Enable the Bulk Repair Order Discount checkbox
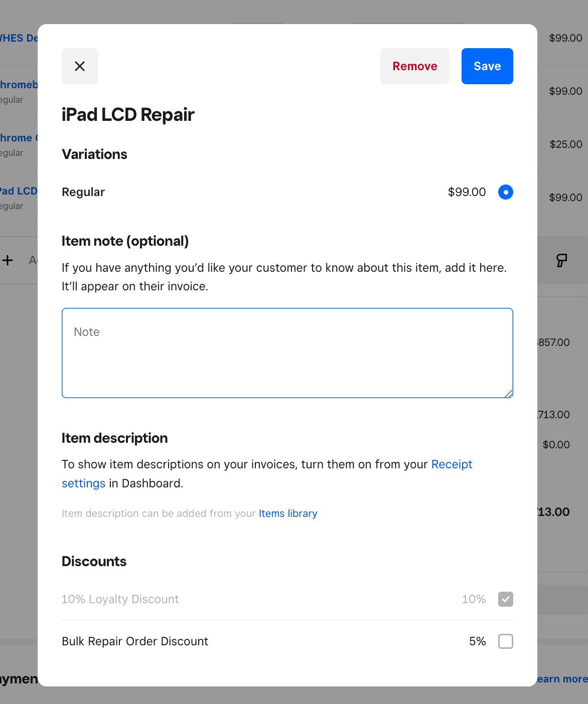Image resolution: width=588 pixels, height=704 pixels. 505,641
